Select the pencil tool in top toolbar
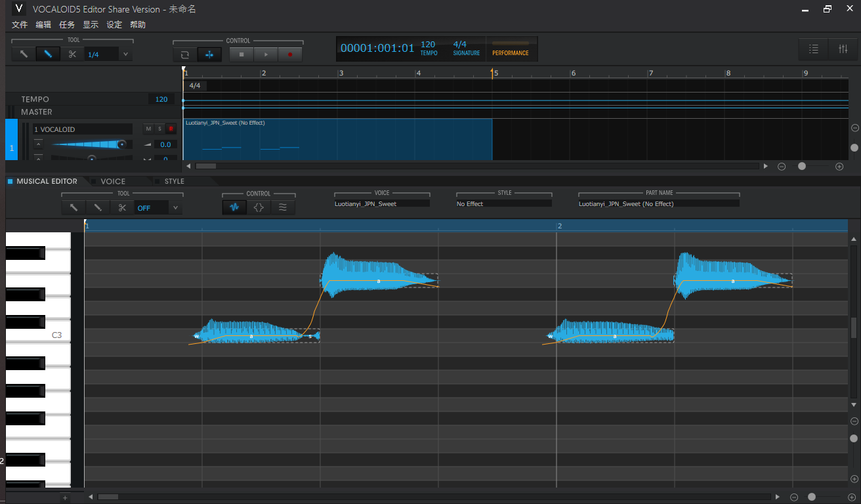Screen dimensions: 861x504 (48, 54)
